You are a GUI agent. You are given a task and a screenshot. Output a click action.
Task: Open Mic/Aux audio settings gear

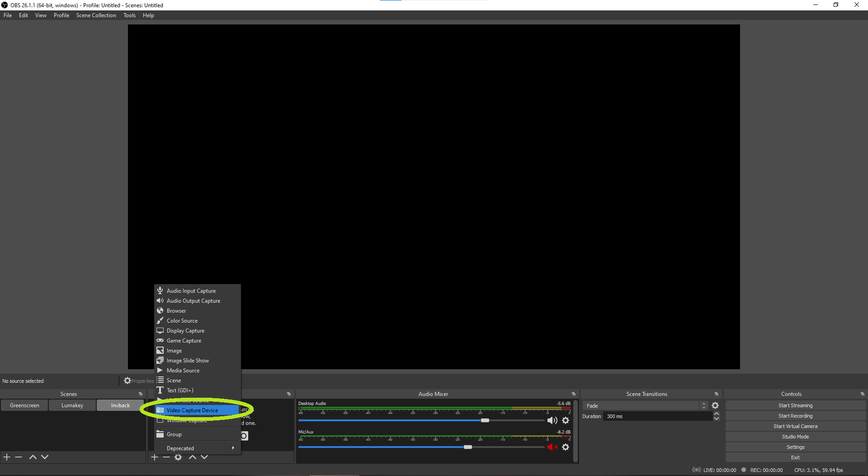(x=566, y=447)
